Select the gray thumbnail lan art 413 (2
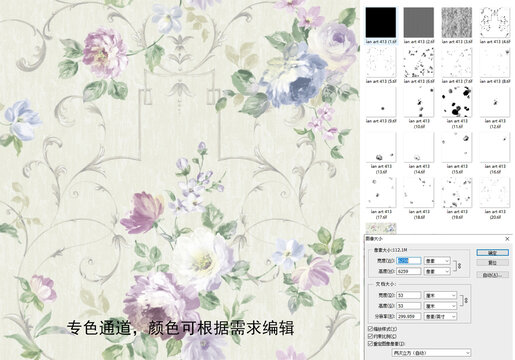 tap(419, 23)
